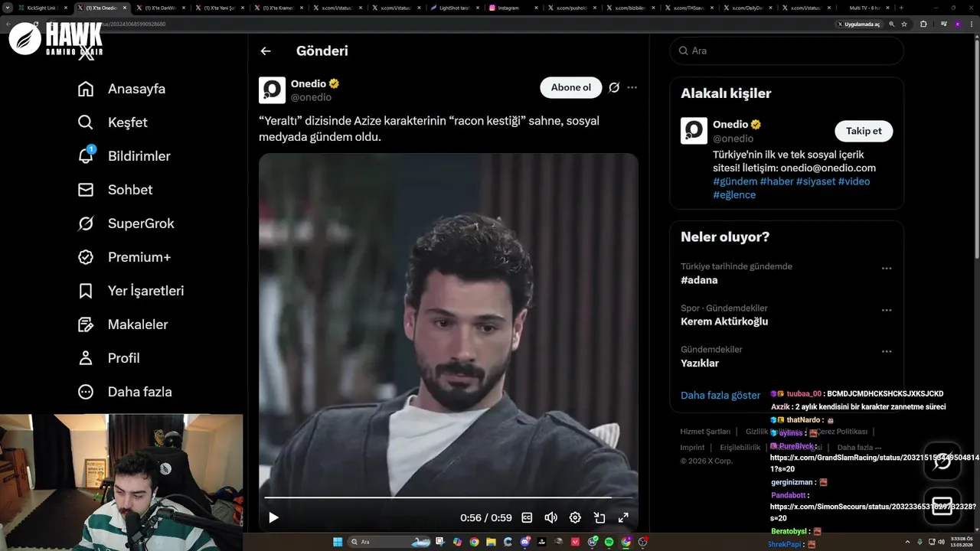Open the #haber hashtag link
Viewport: 980px width, 551px height.
[776, 181]
